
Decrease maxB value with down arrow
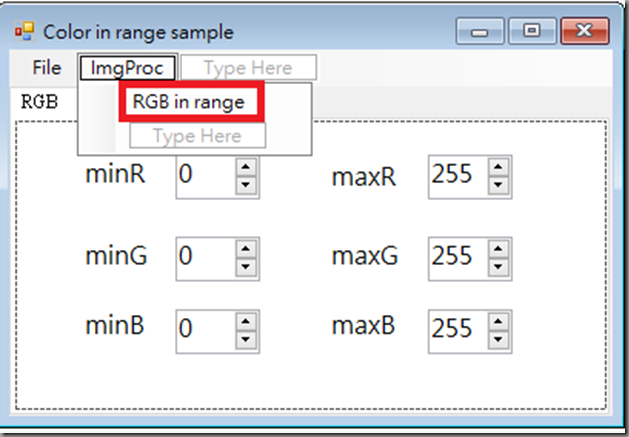499,340
